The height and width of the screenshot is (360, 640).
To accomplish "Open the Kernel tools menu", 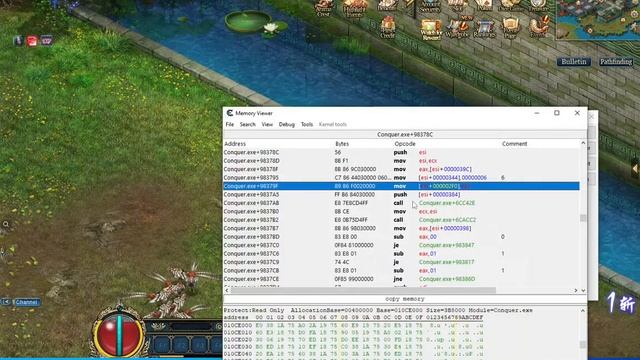I will [x=333, y=124].
